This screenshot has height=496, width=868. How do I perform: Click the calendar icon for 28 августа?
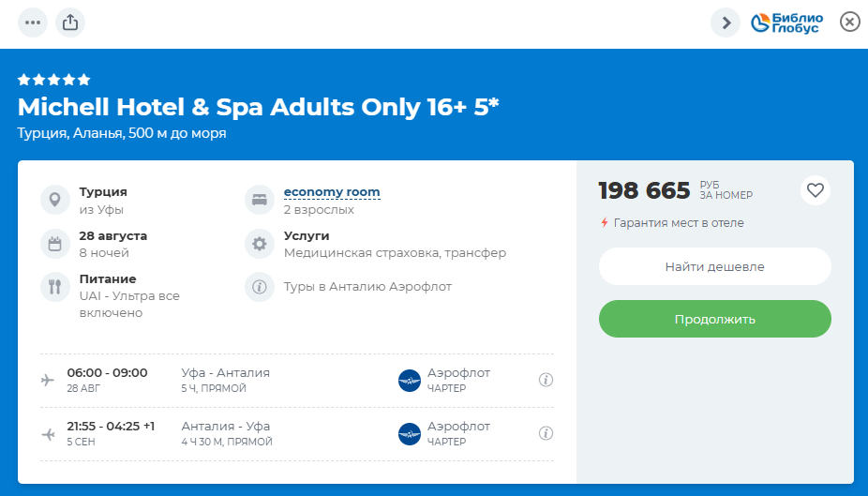(x=54, y=244)
